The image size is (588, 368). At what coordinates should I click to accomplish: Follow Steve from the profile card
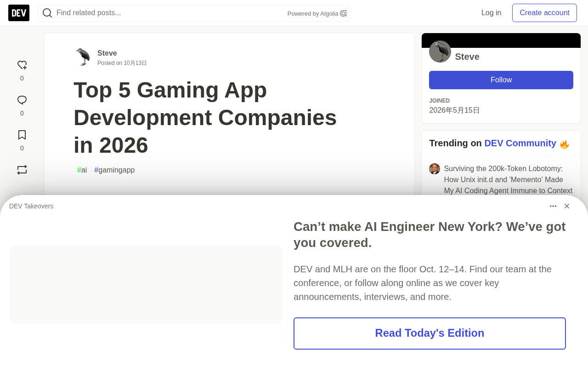501,80
